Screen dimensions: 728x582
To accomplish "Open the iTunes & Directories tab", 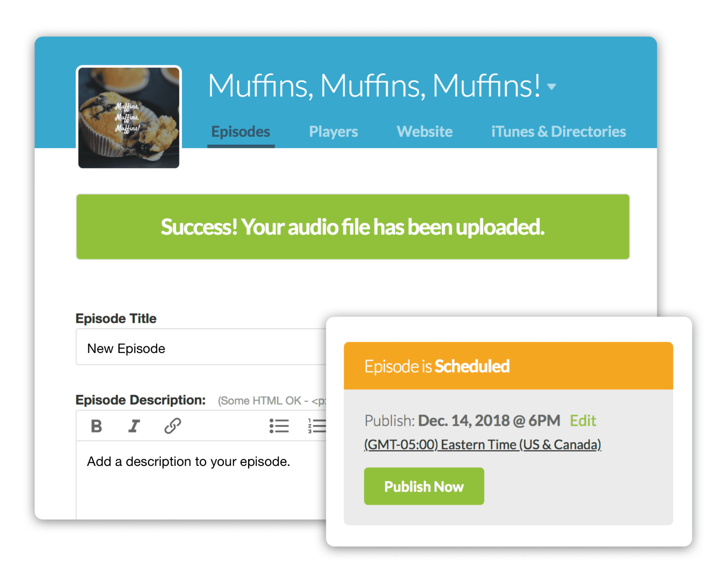I will click(x=558, y=131).
